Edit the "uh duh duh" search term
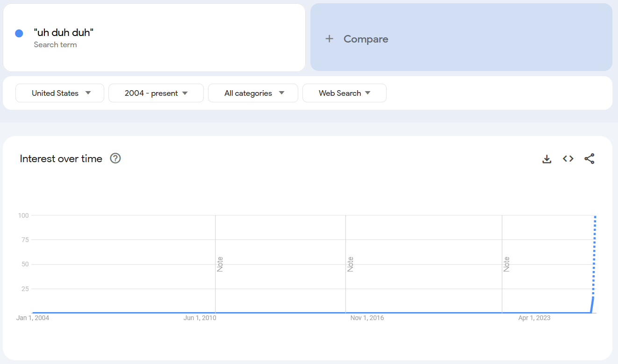The height and width of the screenshot is (364, 618). tap(64, 33)
